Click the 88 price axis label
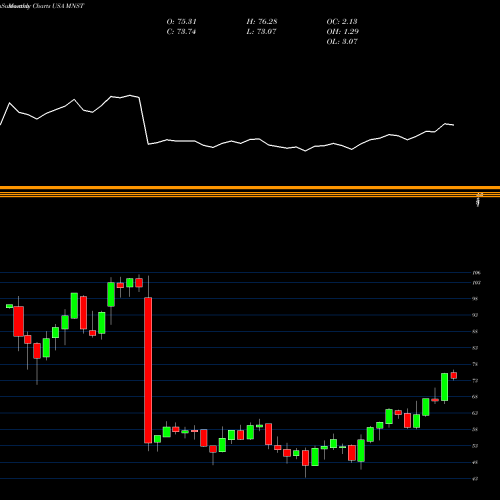This screenshot has width=500, height=500. [x=475, y=331]
